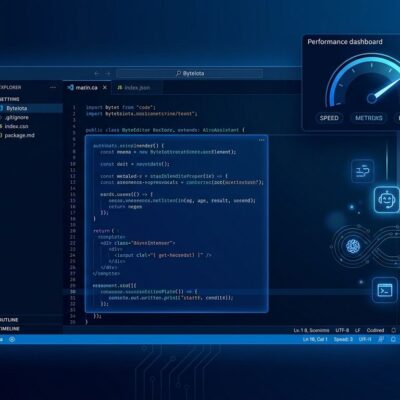Switch to the main.ca tab
The height and width of the screenshot is (400, 400).
[87, 88]
